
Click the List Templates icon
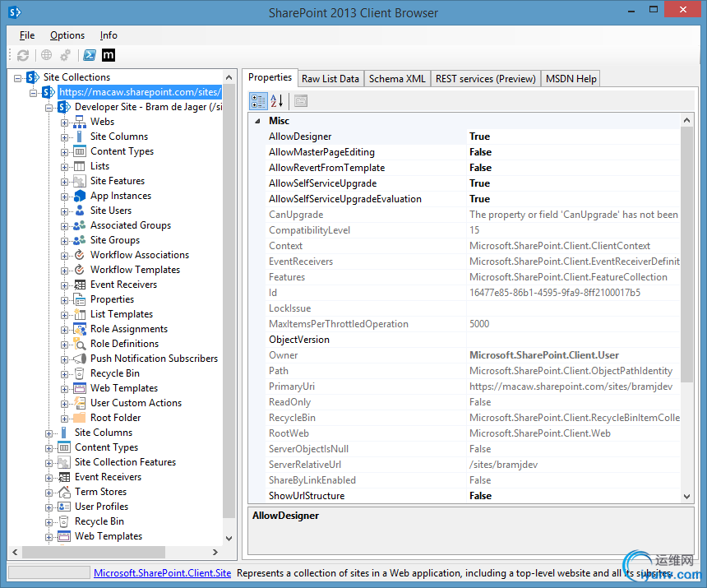[x=80, y=314]
